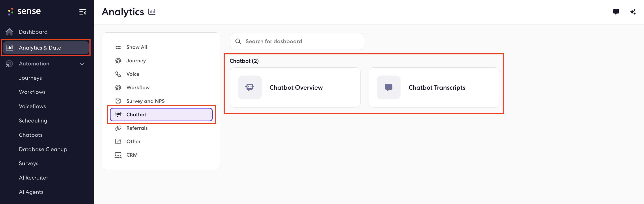
Task: Collapse the sidebar with the menu icon
Action: (x=83, y=12)
